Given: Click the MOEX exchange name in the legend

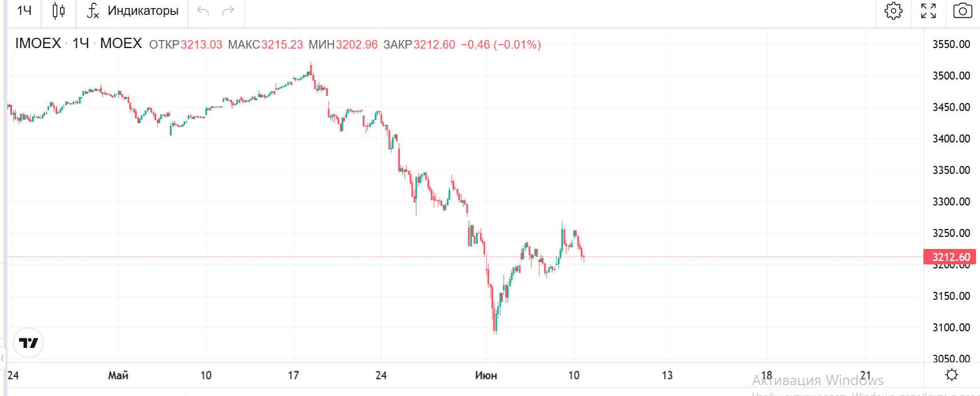Looking at the screenshot, I should click(121, 43).
